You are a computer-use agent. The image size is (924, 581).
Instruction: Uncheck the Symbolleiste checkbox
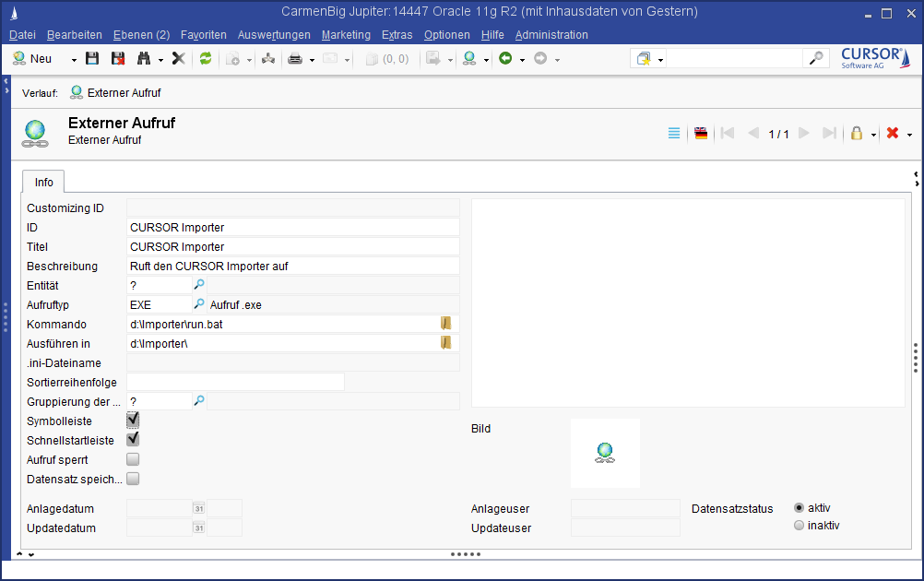(133, 421)
